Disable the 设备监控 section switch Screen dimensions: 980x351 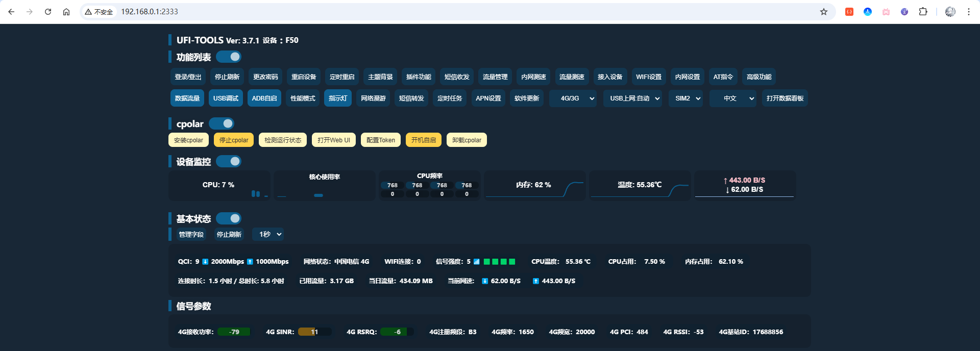pyautogui.click(x=229, y=161)
